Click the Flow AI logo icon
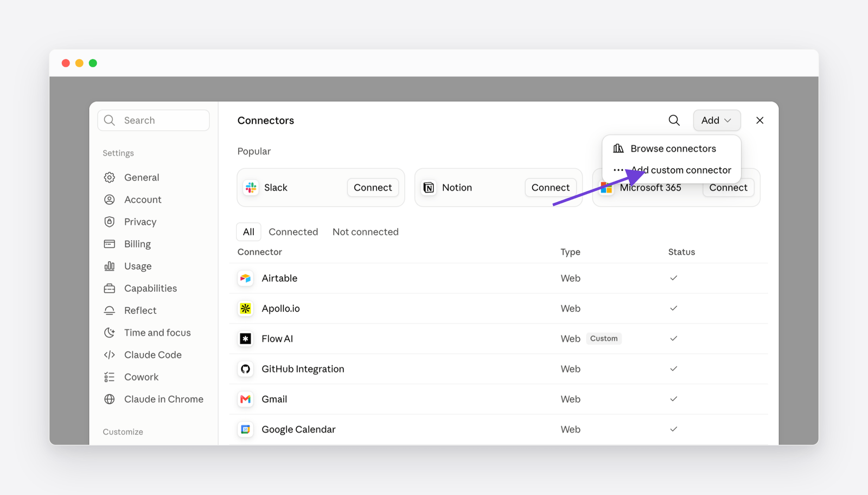The height and width of the screenshot is (495, 868). click(x=246, y=339)
